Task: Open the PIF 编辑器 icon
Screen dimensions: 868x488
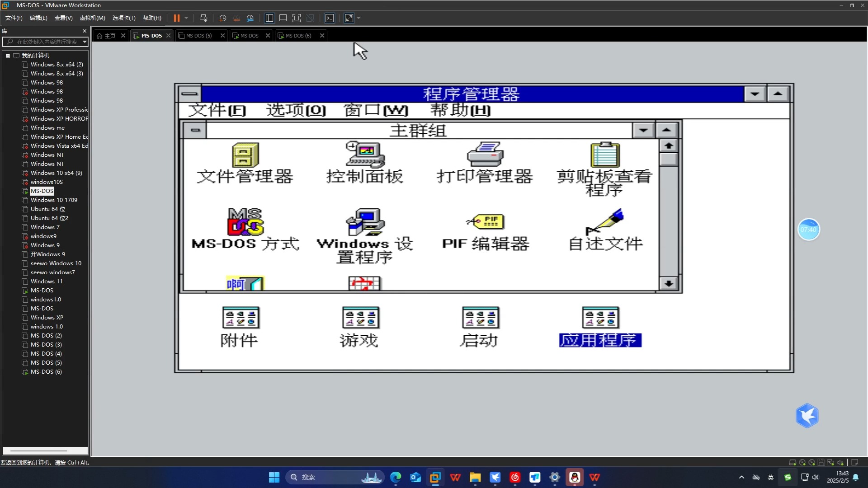Action: pos(485,221)
